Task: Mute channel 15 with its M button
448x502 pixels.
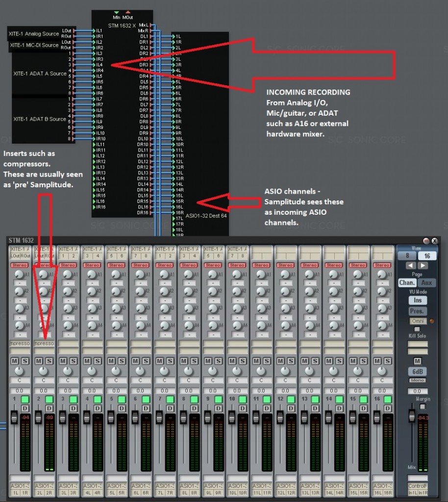Action: [353, 361]
